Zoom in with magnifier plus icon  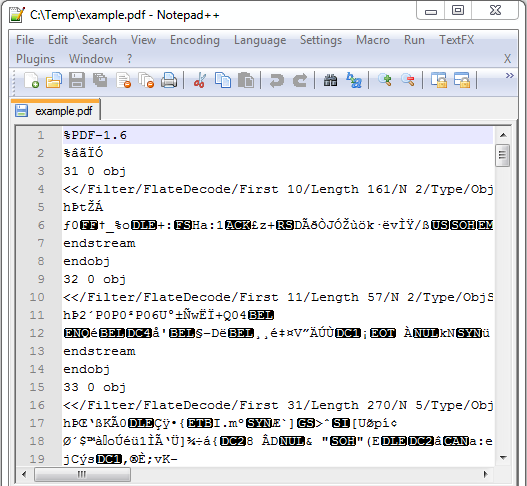(x=384, y=80)
